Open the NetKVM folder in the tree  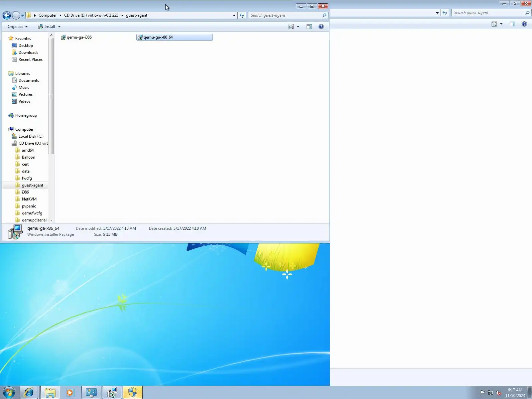(x=29, y=199)
